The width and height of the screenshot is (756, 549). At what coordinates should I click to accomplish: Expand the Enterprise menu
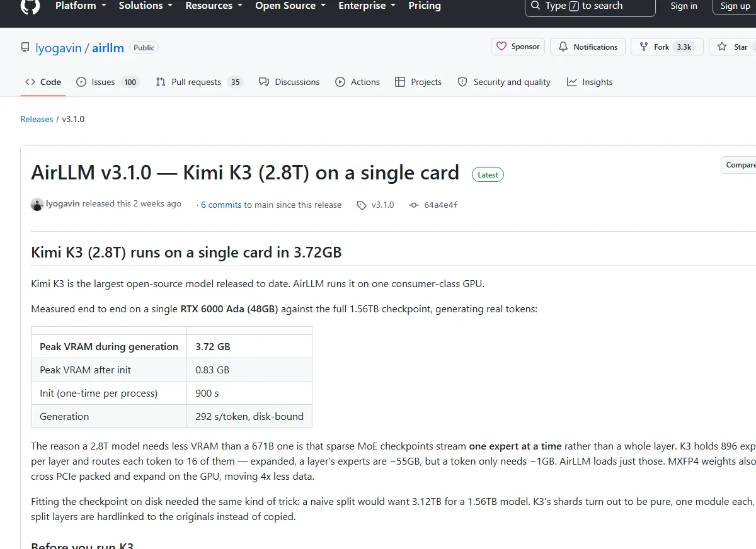click(x=367, y=6)
